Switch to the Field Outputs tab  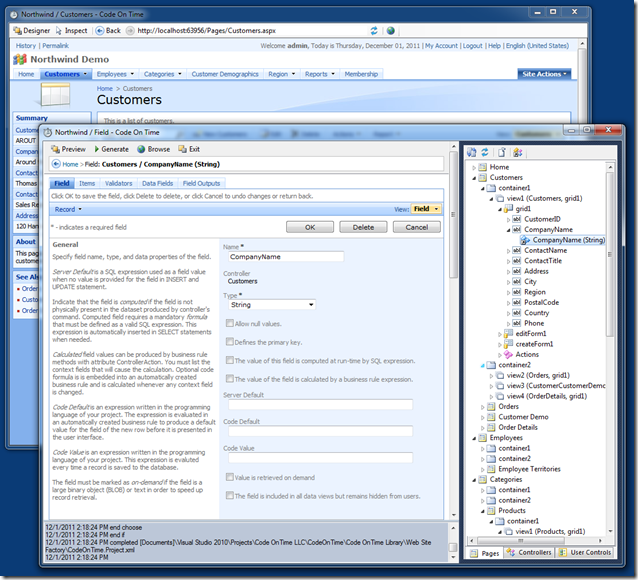pyautogui.click(x=201, y=184)
